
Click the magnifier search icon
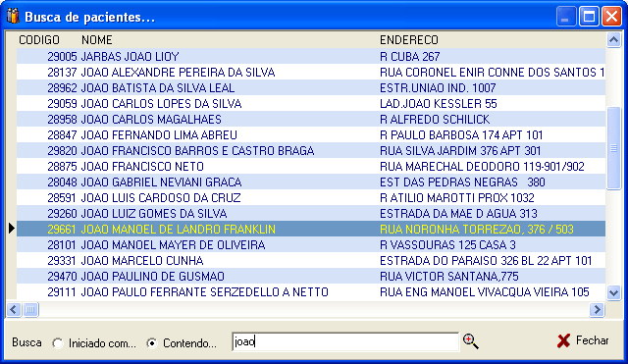pyautogui.click(x=471, y=341)
